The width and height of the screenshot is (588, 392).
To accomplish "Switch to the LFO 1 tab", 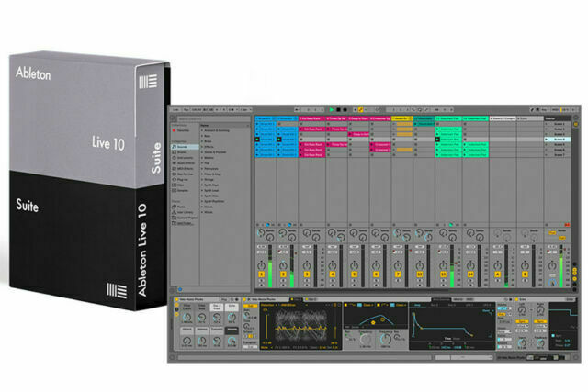I will click(x=469, y=305).
